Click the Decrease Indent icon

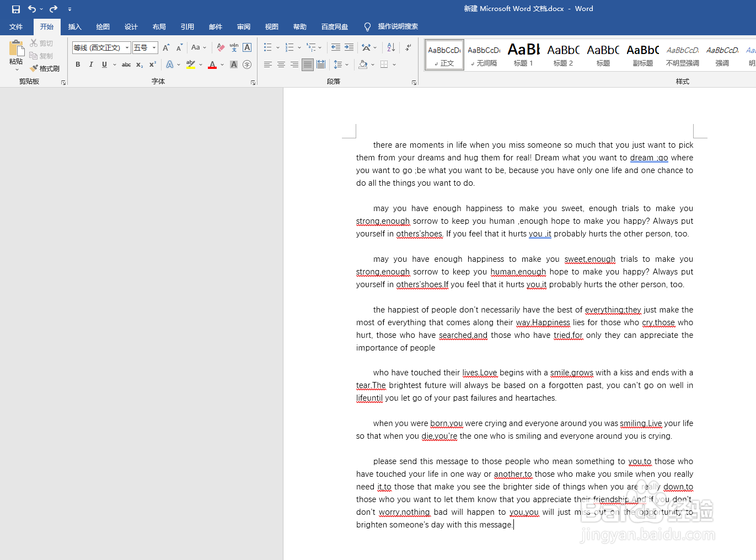point(335,47)
